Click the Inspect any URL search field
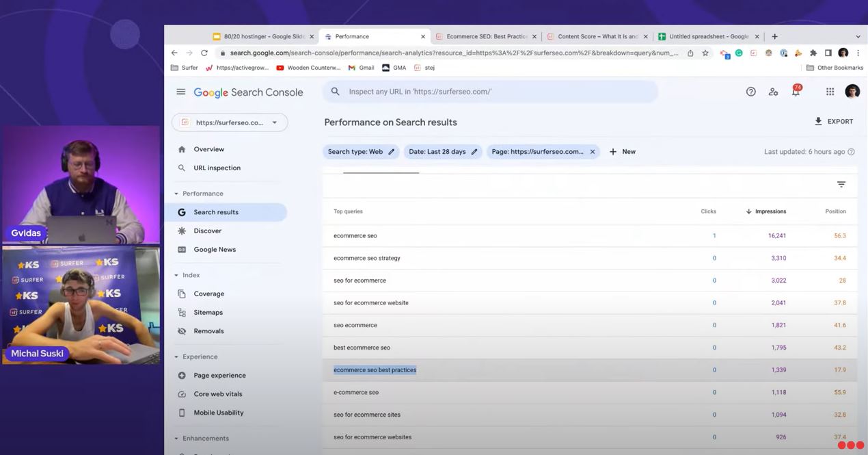868x455 pixels. pyautogui.click(x=490, y=92)
